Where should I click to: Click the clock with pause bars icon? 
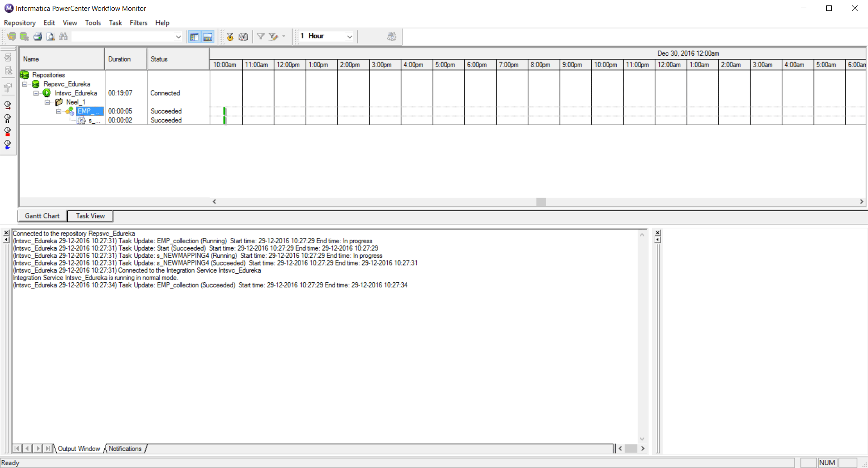pos(8,119)
